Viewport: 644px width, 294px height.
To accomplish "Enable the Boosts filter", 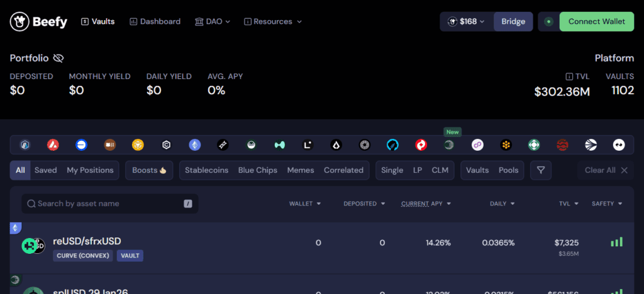I will tap(149, 170).
